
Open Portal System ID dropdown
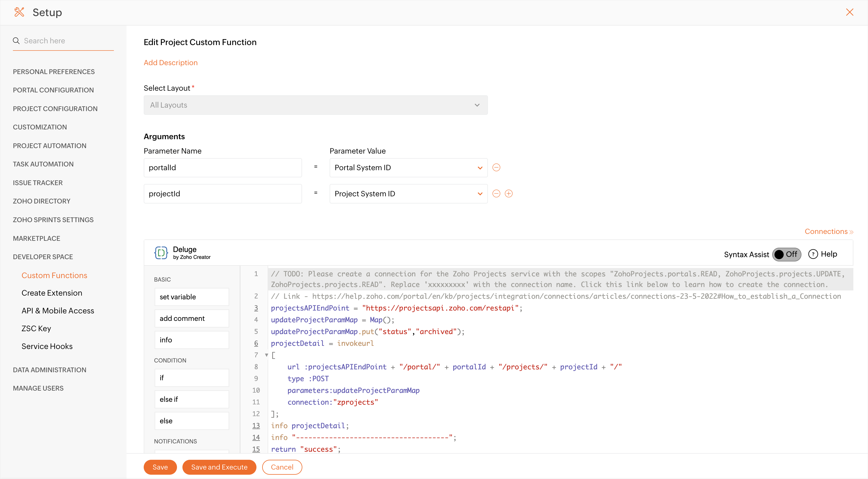point(408,168)
